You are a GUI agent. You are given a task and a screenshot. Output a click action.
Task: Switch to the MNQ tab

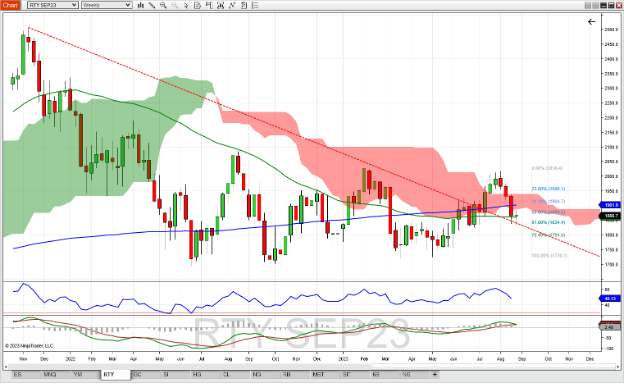tap(55, 374)
